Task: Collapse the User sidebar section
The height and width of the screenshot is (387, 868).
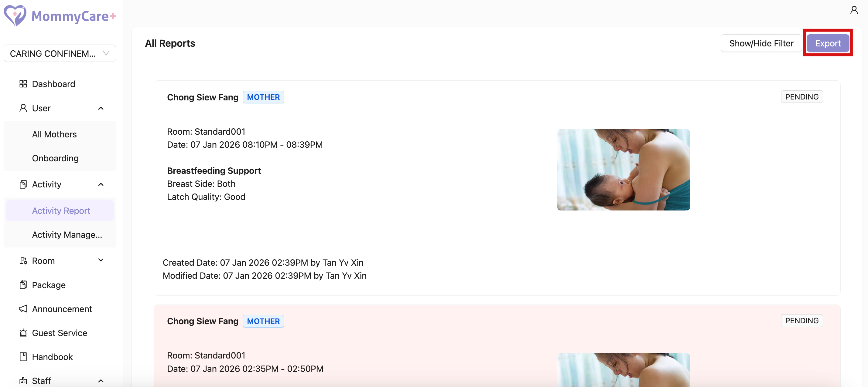Action: 101,108
